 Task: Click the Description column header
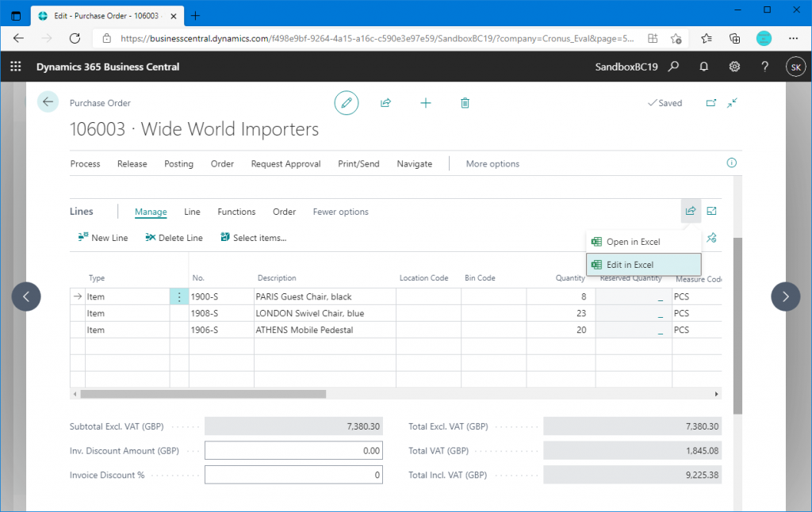(x=277, y=278)
